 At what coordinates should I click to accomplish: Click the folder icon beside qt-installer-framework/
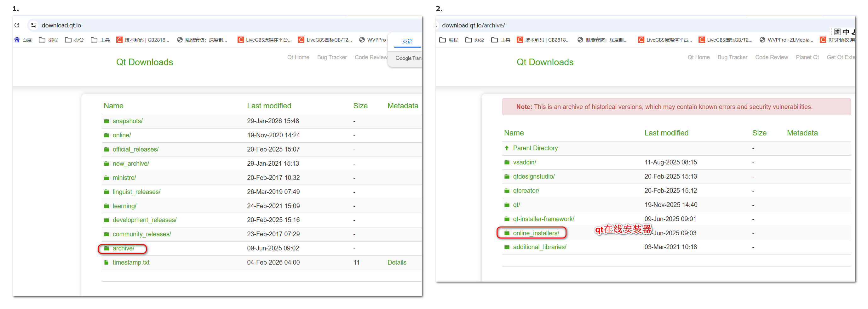point(507,219)
